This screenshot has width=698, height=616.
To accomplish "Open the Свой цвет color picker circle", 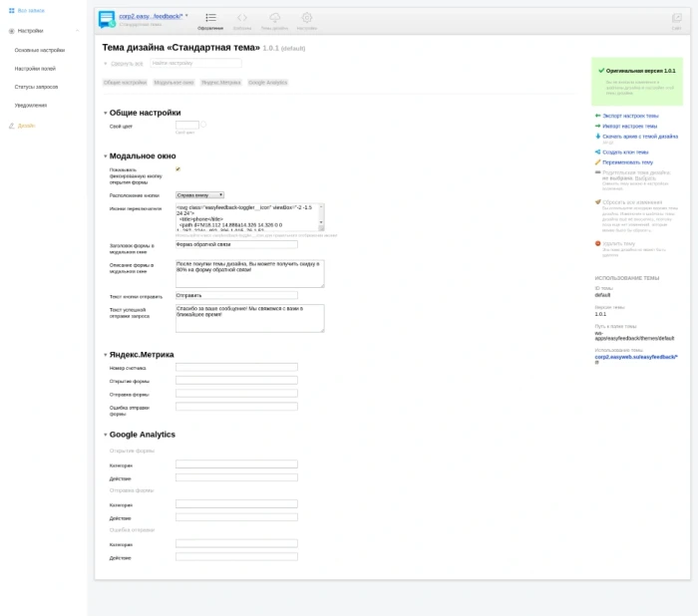I will (203, 125).
